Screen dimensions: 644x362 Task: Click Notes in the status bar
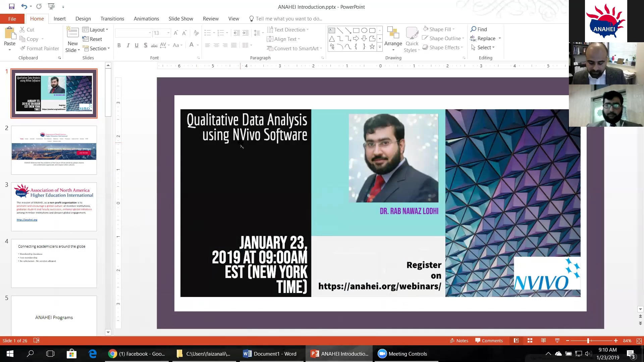click(459, 341)
